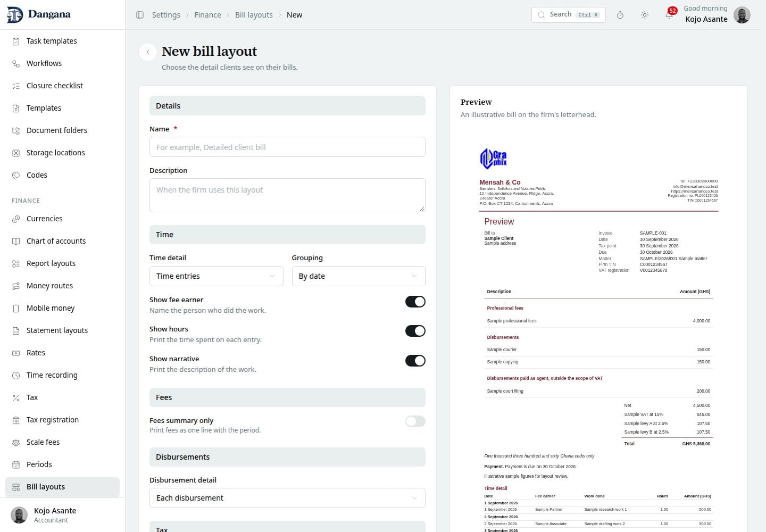Click the Scale fees balance icon
The height and width of the screenshot is (532, 766).
(16, 442)
